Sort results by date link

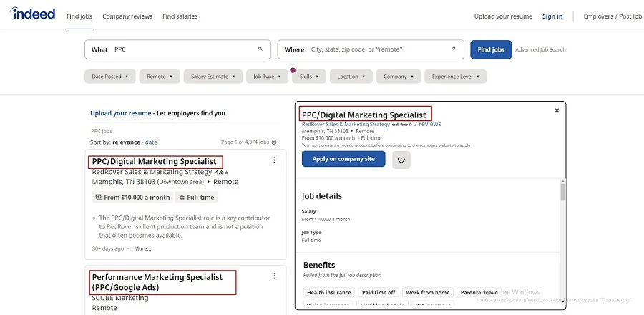pos(151,142)
